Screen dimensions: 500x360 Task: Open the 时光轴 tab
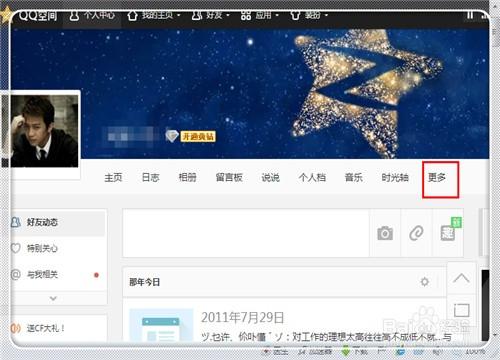(395, 177)
